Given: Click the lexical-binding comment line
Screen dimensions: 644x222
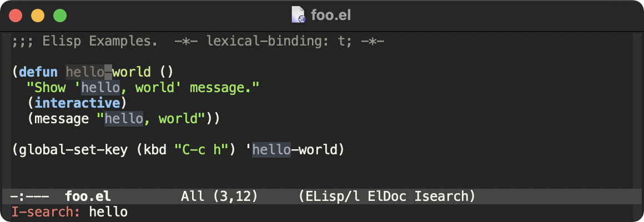Looking at the screenshot, I should pyautogui.click(x=198, y=42).
